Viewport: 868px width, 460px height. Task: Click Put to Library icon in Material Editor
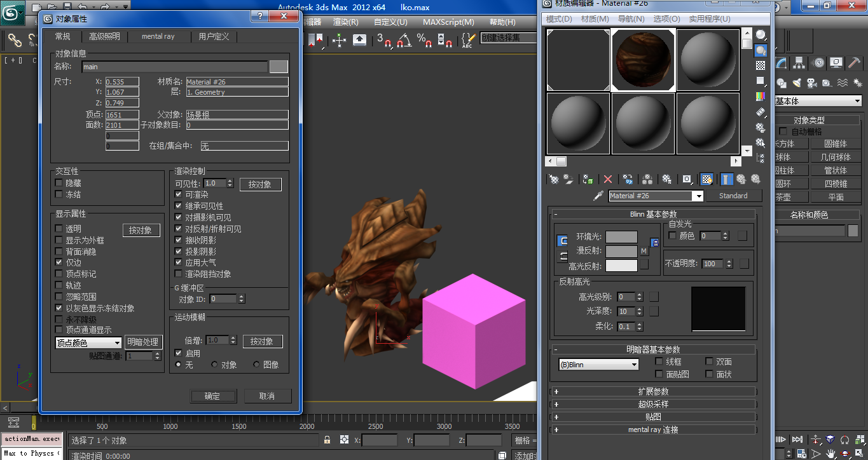pos(667,179)
